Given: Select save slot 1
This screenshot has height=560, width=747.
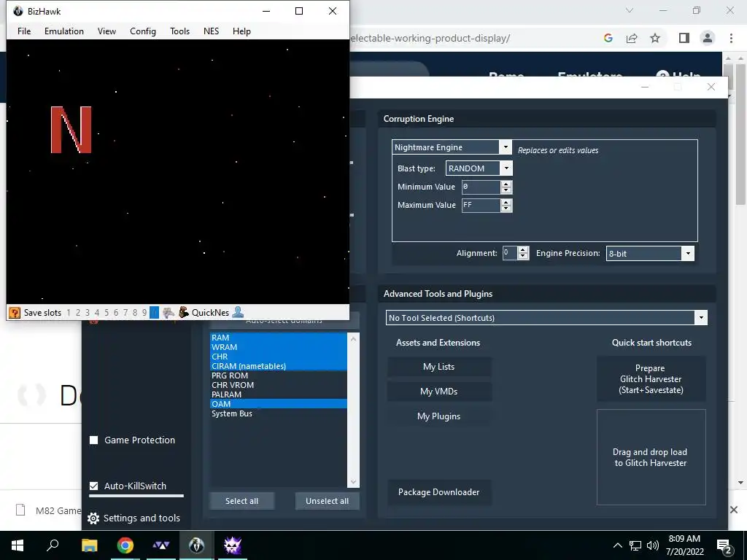Looking at the screenshot, I should coord(69,313).
